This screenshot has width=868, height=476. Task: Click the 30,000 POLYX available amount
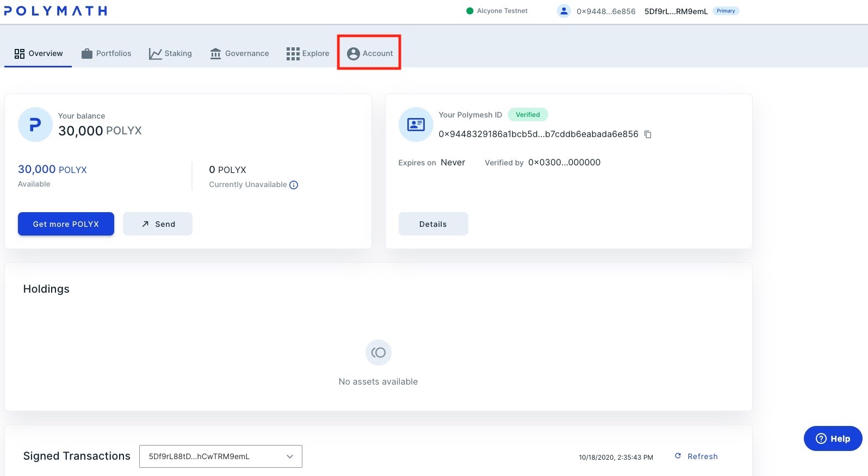tap(52, 169)
